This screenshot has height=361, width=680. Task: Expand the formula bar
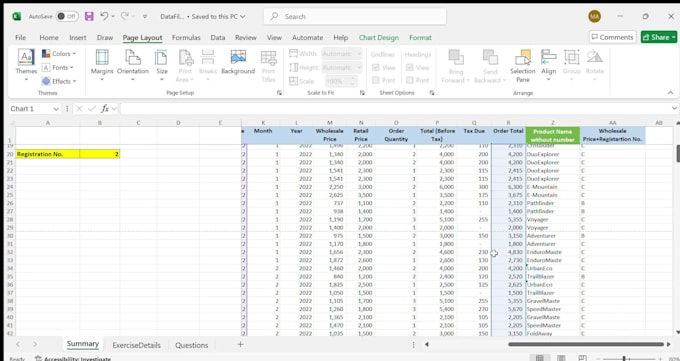tap(674, 108)
